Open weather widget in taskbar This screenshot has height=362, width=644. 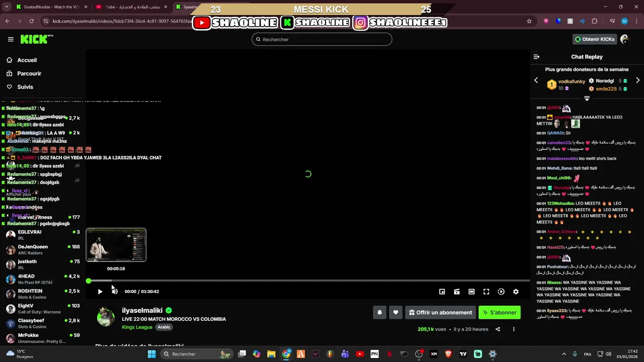click(20, 354)
